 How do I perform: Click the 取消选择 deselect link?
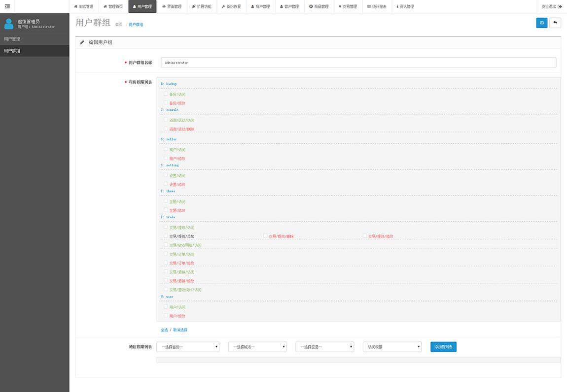pyautogui.click(x=180, y=330)
